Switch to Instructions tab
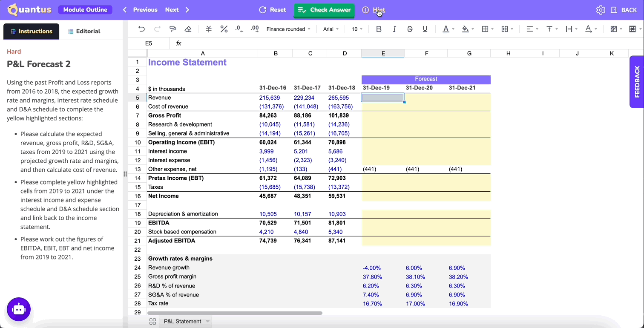Image resolution: width=644 pixels, height=328 pixels. pyautogui.click(x=31, y=31)
